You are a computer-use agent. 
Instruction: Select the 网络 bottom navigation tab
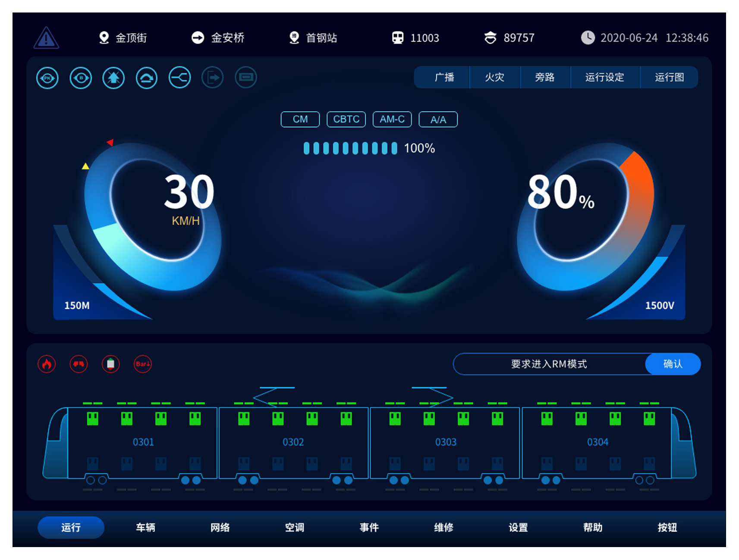pos(220,528)
